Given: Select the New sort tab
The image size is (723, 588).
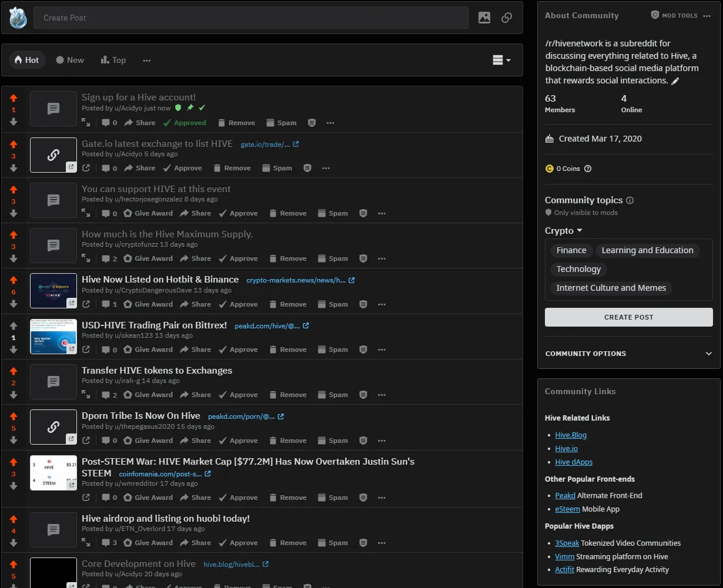Looking at the screenshot, I should (70, 60).
